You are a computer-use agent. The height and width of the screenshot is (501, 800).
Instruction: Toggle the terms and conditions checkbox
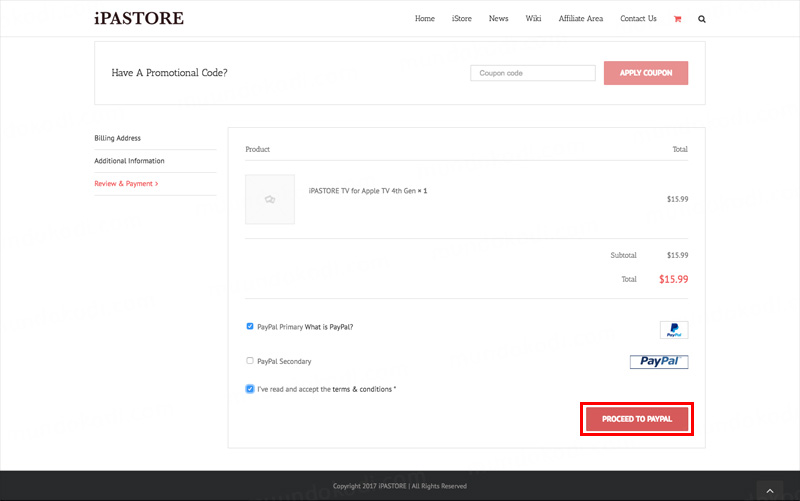click(250, 389)
